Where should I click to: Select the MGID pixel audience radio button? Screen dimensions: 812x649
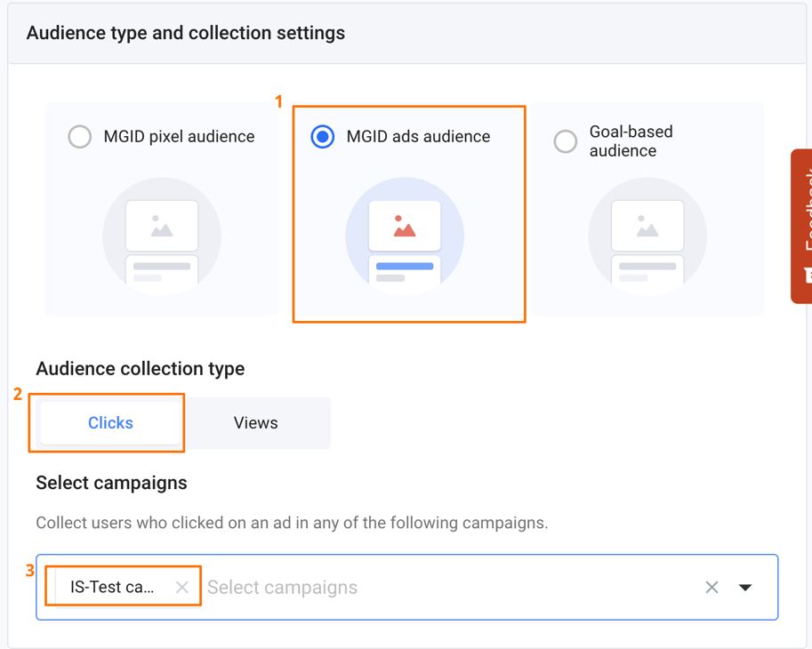[79, 137]
